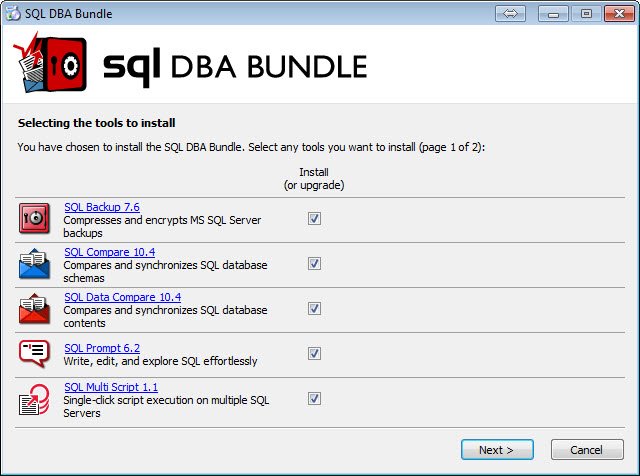This screenshot has width=640, height=476.
Task: Click the SQL Multi Script icon
Action: [x=34, y=400]
